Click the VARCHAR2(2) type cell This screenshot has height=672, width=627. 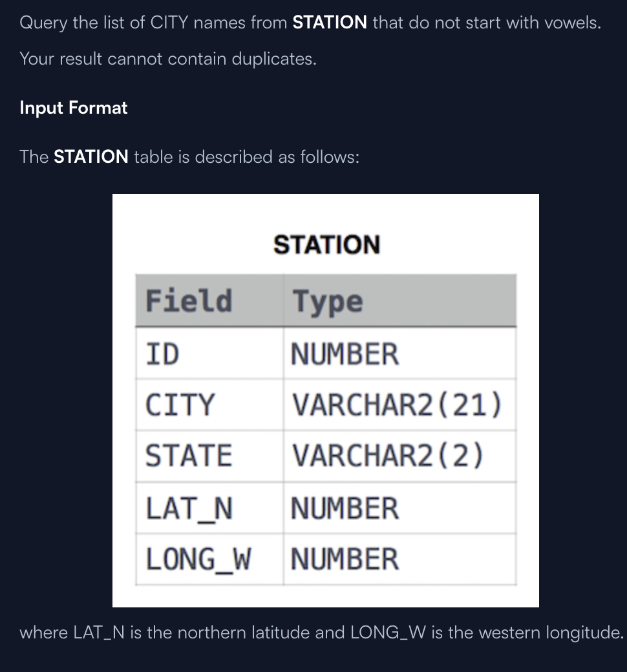(388, 456)
